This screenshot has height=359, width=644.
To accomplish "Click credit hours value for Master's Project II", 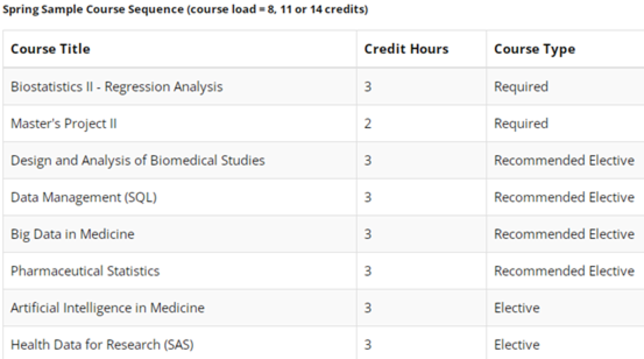I will [367, 124].
